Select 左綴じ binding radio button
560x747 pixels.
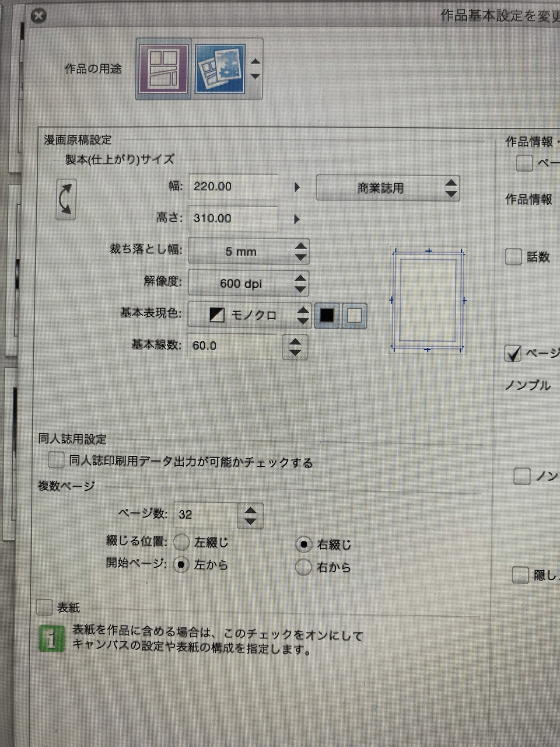[181, 542]
